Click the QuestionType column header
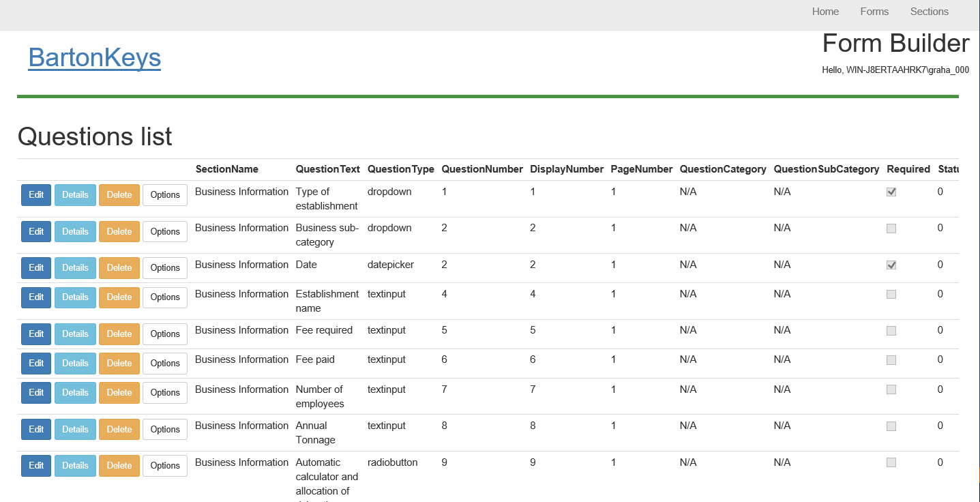Screen dimensions: 980x502 point(400,169)
